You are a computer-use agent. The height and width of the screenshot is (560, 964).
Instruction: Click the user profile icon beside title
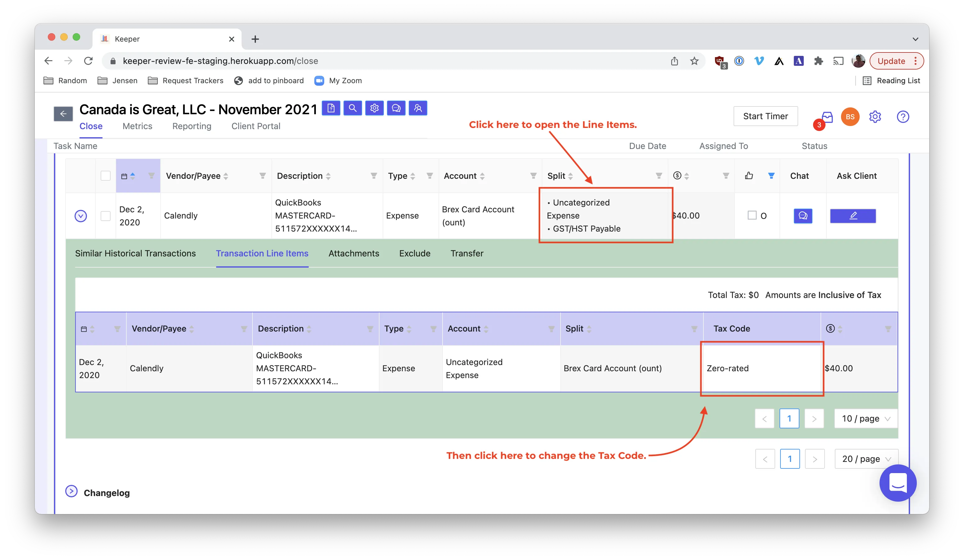click(418, 108)
